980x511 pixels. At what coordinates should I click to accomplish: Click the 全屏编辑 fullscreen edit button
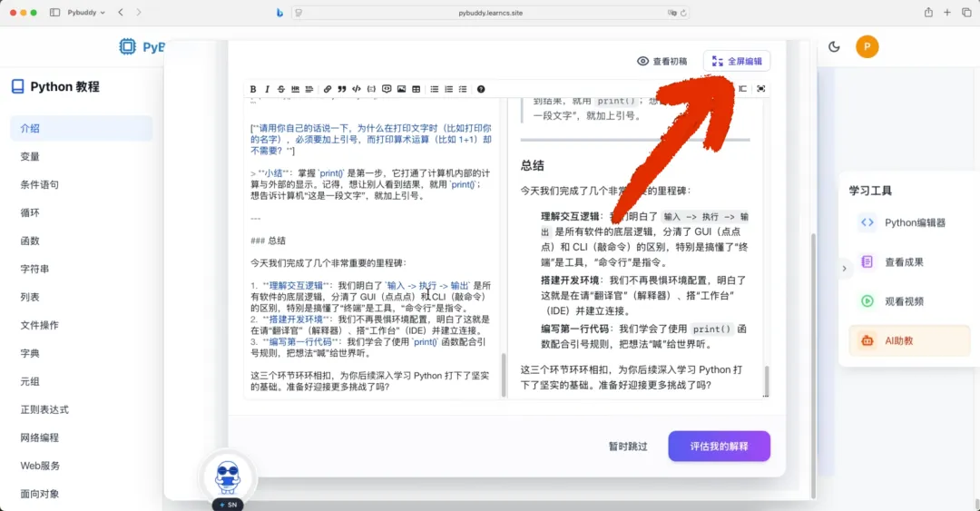737,62
